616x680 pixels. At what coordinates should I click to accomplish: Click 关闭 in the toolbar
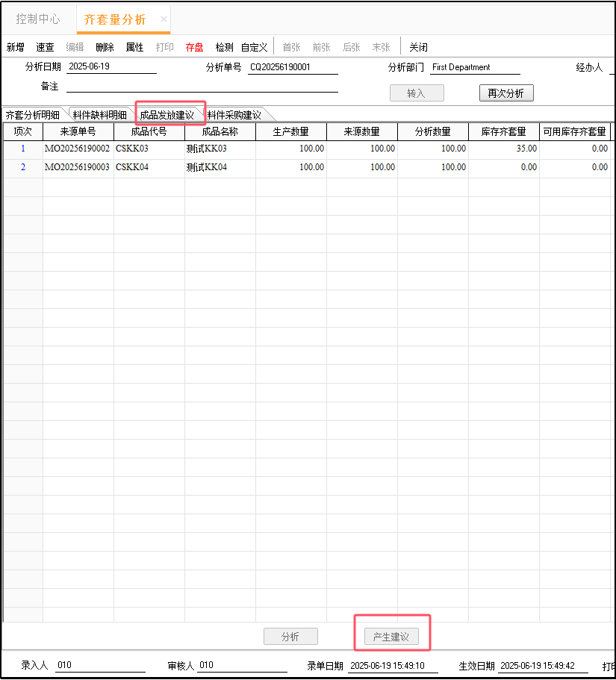tap(418, 47)
